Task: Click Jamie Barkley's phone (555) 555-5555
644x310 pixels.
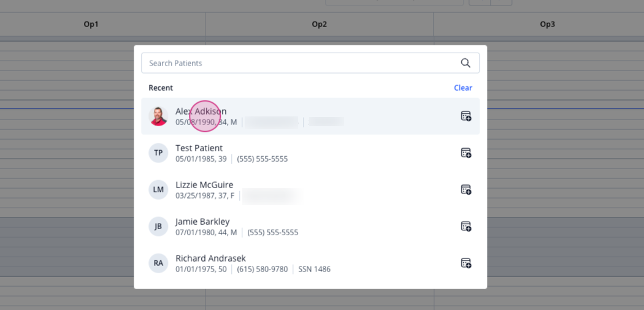Action: pyautogui.click(x=273, y=233)
